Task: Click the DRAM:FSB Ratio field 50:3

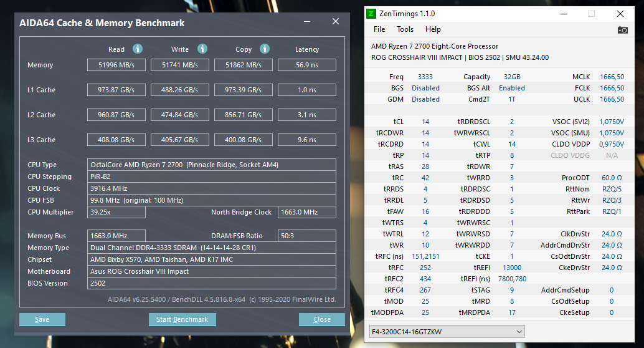Action: tap(307, 236)
